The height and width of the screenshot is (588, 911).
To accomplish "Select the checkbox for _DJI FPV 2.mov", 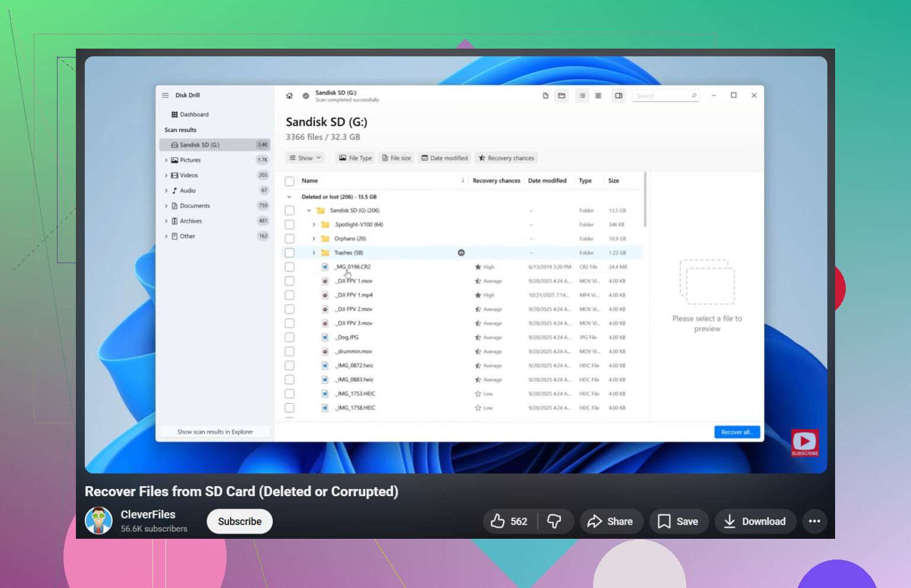I will point(289,309).
